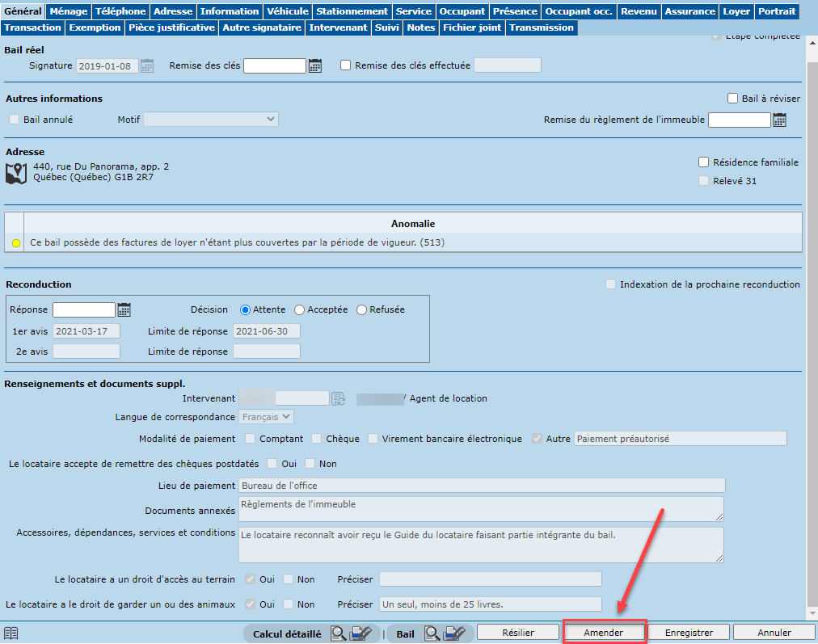Select the Acceptée decision radio button
This screenshot has width=818, height=644.
299,309
